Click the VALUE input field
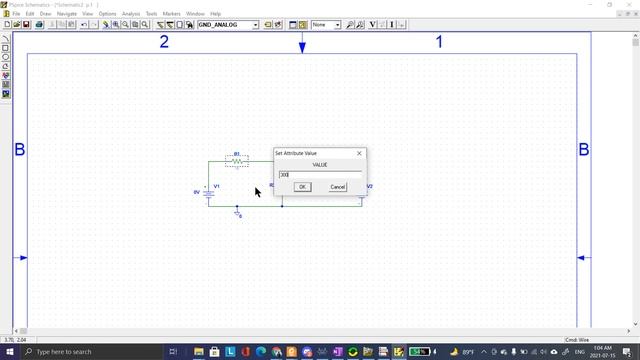This screenshot has height=360, width=640. coord(320,175)
